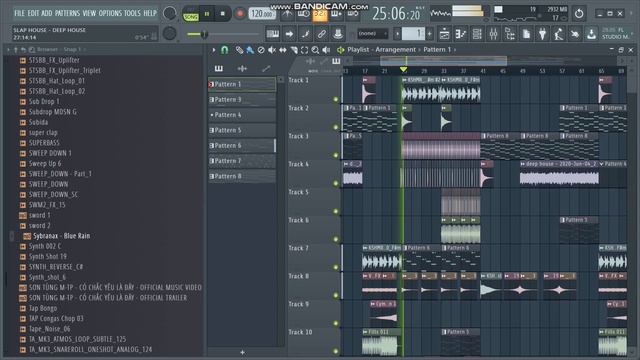Mute Track 3 with its green dot
This screenshot has width=640, height=360.
click(336, 155)
